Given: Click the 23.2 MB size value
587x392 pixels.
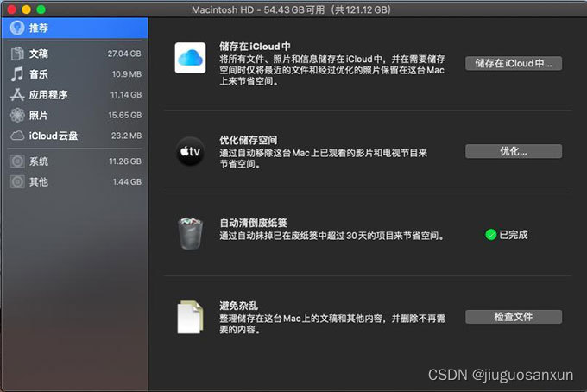Looking at the screenshot, I should pyautogui.click(x=126, y=136).
